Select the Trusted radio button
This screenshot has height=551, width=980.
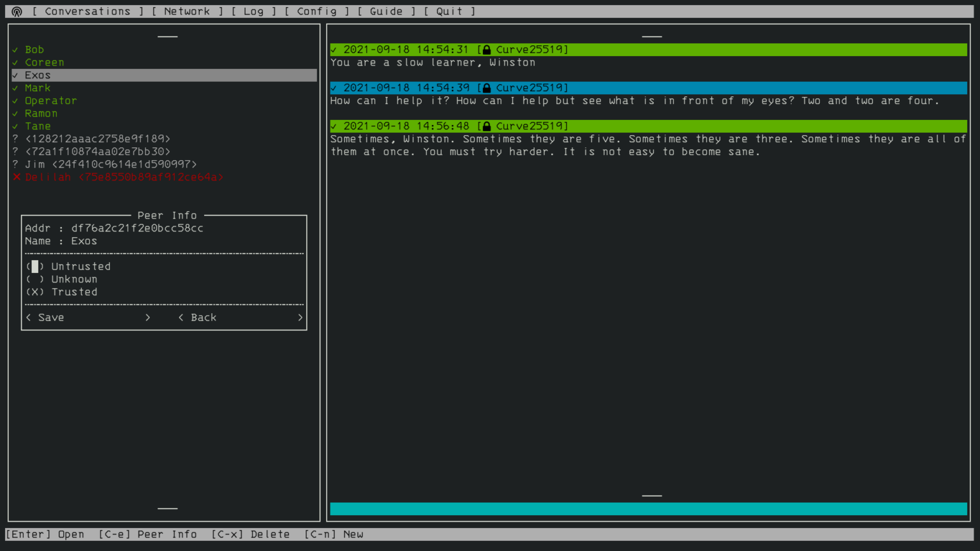pos(35,291)
